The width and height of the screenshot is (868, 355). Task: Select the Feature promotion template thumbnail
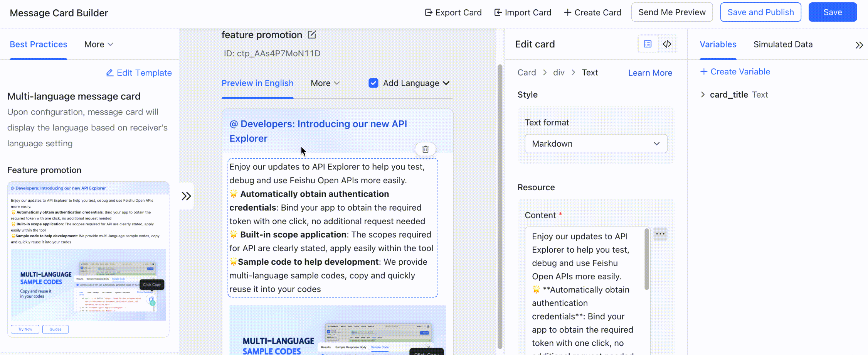(88, 259)
